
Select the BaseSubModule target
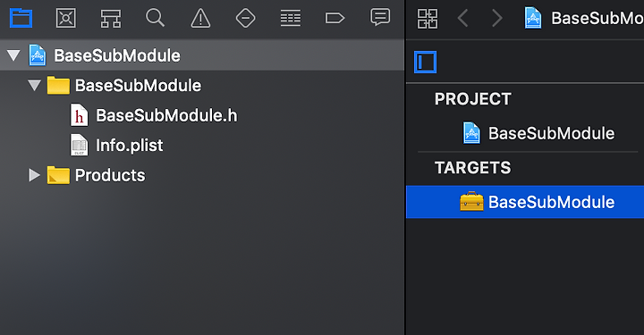coord(525,202)
